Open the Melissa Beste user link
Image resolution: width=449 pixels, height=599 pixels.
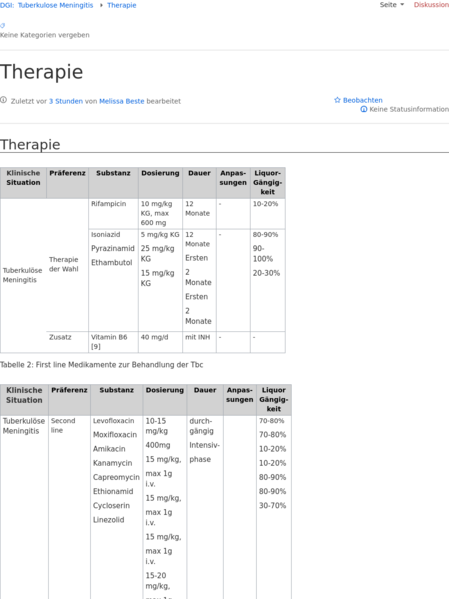[x=122, y=101]
